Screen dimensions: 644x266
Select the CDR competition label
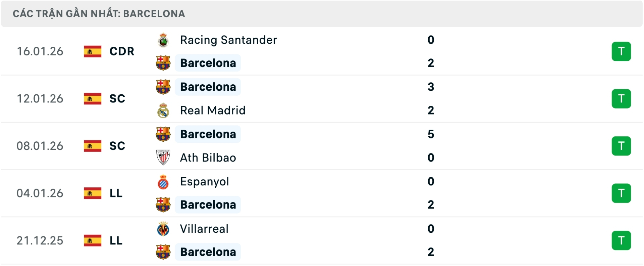(121, 51)
